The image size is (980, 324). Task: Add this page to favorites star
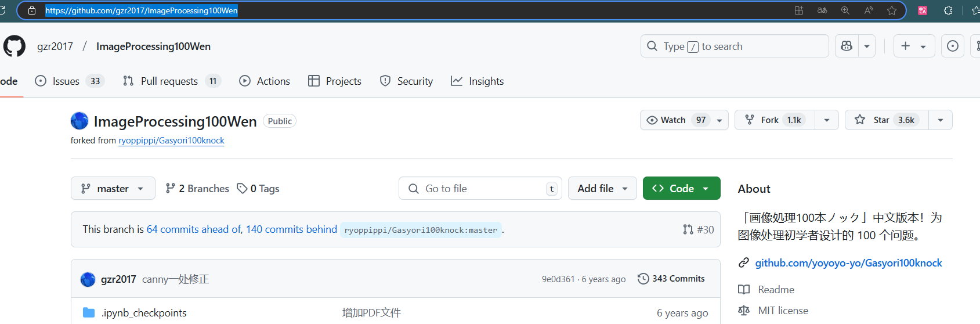(x=892, y=10)
